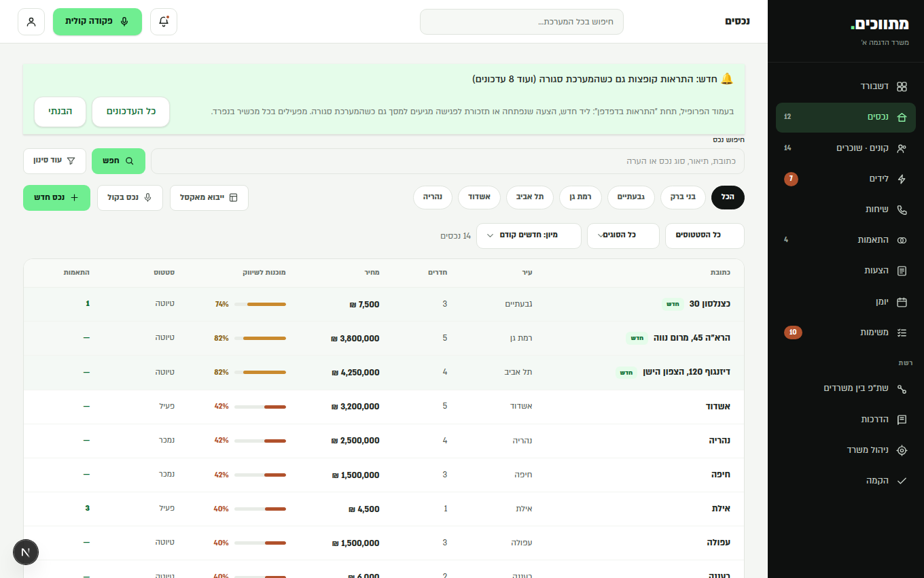Viewport: 924px width, 578px height.
Task: Focus the property search field כתובת, תיאור
Action: [x=448, y=161]
